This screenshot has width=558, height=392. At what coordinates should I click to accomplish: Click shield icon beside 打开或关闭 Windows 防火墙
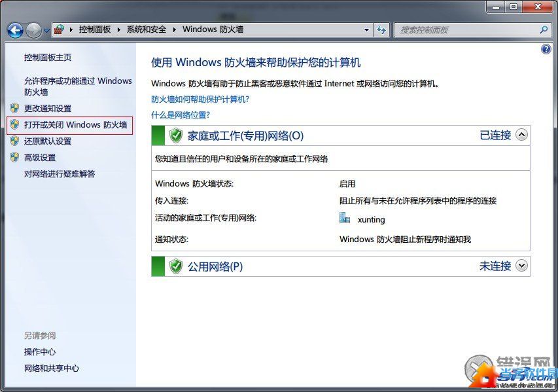coord(14,124)
